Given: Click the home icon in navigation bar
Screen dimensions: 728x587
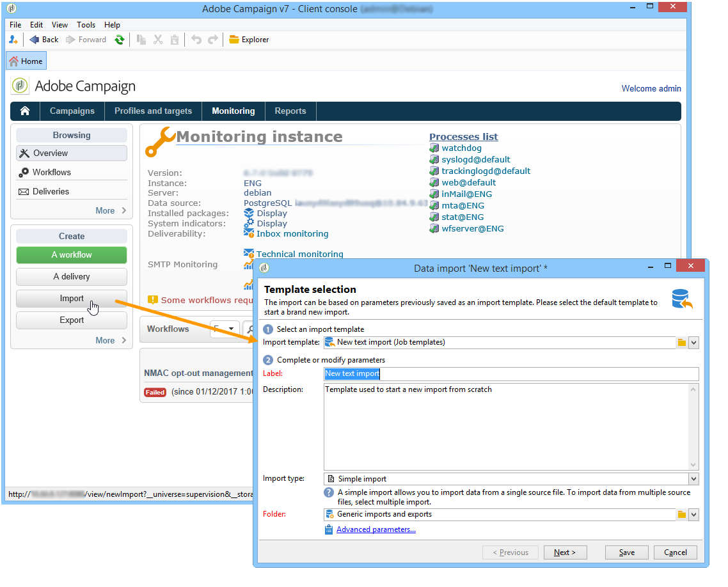Looking at the screenshot, I should [x=24, y=111].
